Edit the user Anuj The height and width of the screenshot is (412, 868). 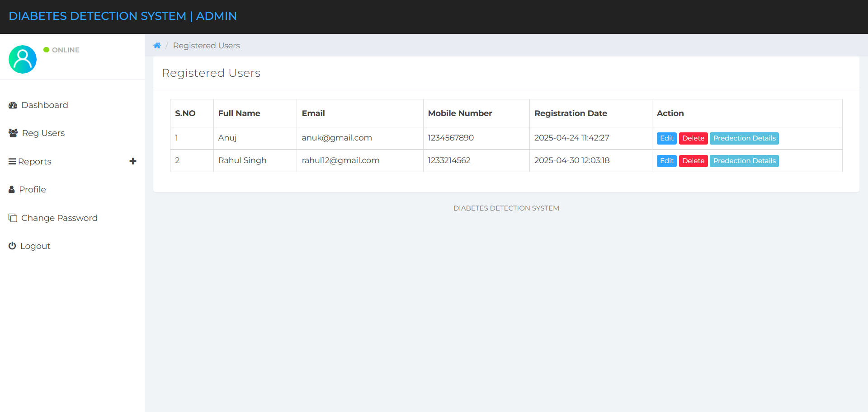666,138
